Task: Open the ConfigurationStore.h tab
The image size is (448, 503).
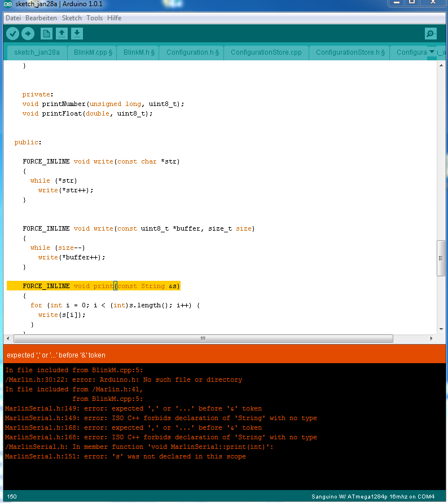Action: [350, 52]
